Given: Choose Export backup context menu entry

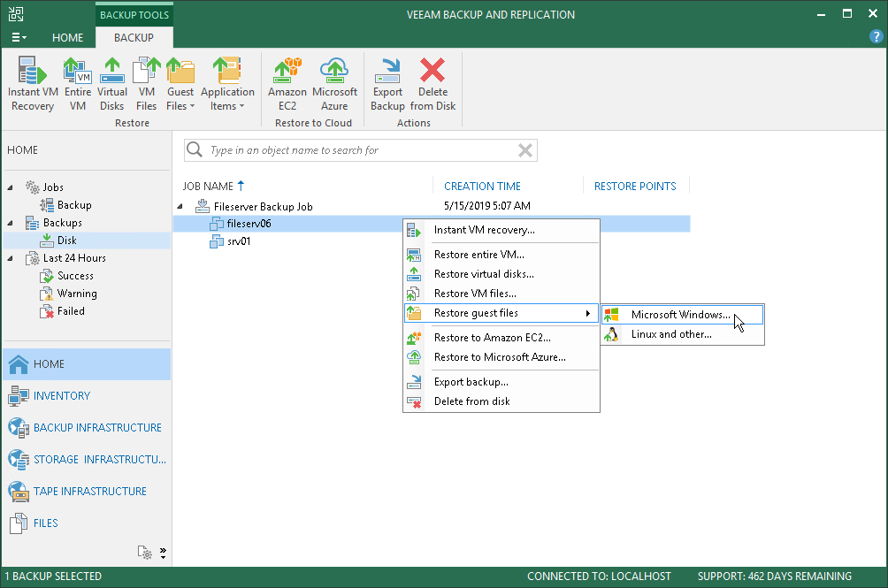Looking at the screenshot, I should (x=501, y=382).
